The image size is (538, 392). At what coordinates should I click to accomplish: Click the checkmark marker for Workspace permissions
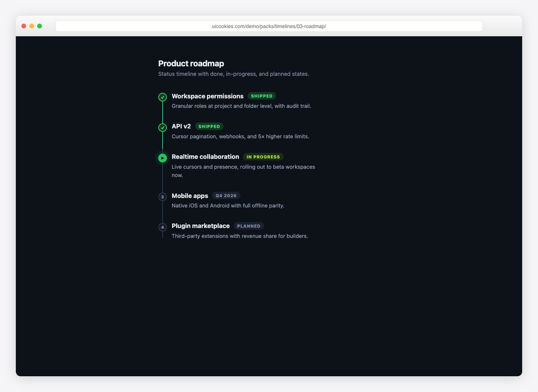point(163,97)
